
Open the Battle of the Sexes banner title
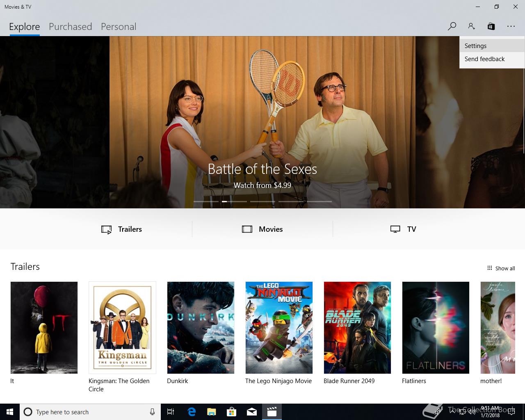click(262, 169)
